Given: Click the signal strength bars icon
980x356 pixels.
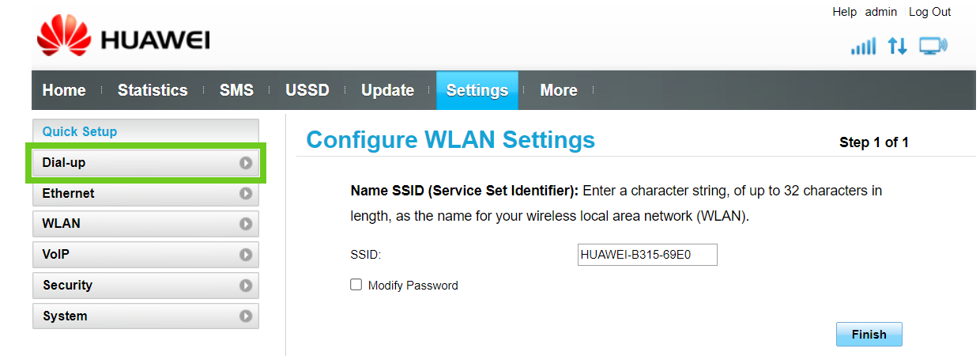Looking at the screenshot, I should (x=863, y=46).
